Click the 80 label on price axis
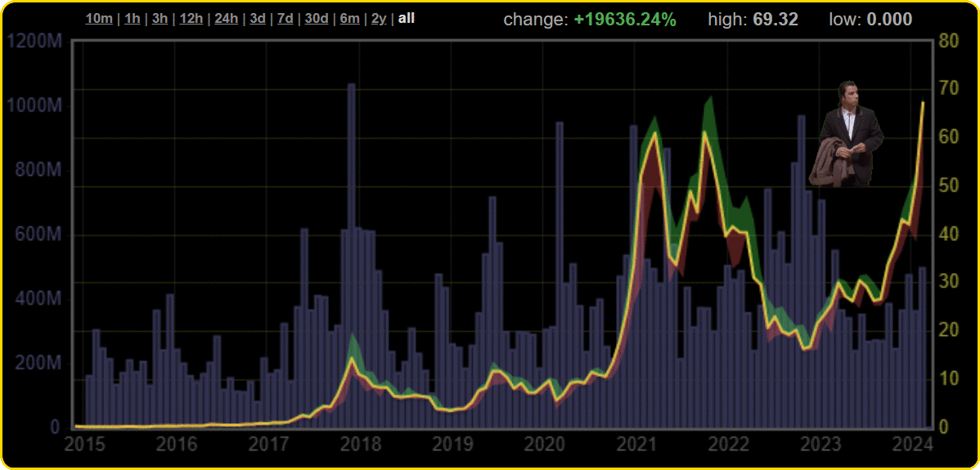This screenshot has width=980, height=470. (949, 42)
